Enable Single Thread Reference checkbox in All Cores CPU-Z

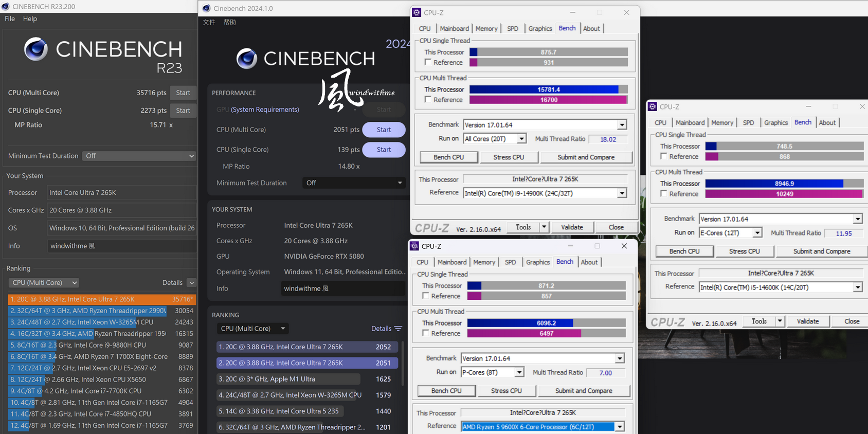point(428,62)
